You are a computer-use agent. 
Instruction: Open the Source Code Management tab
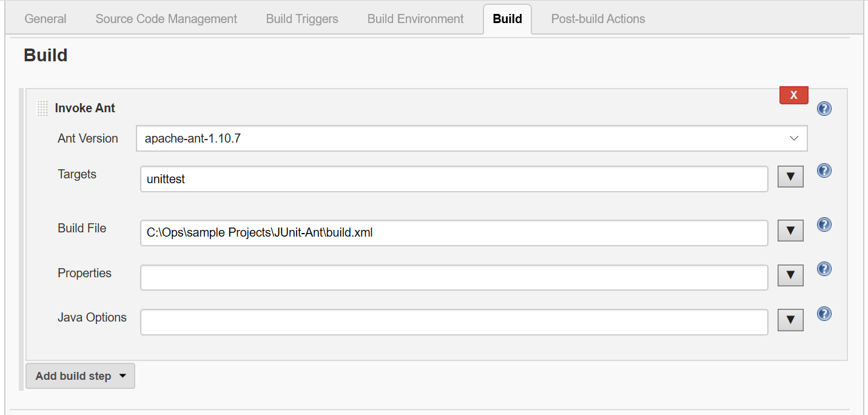pyautogui.click(x=166, y=19)
